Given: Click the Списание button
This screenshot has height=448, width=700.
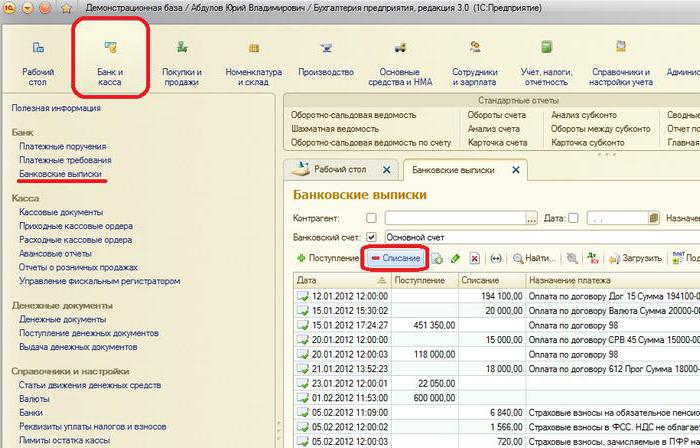Looking at the screenshot, I should [396, 258].
